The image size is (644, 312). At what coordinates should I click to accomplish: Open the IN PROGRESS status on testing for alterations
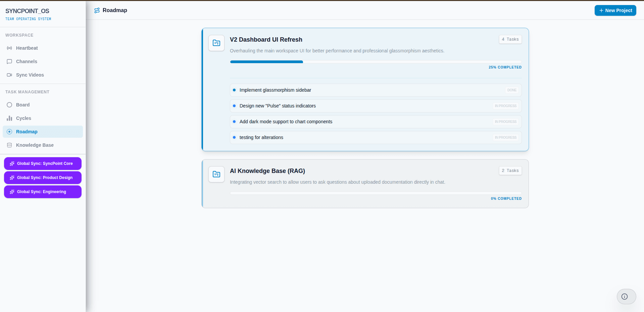pos(505,137)
